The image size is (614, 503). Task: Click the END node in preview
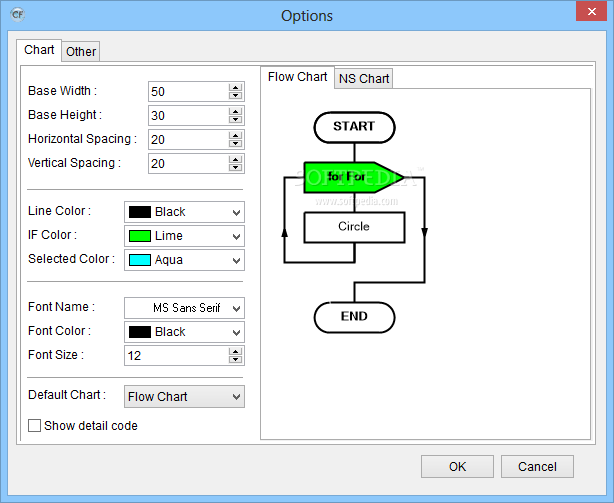pyautogui.click(x=354, y=317)
